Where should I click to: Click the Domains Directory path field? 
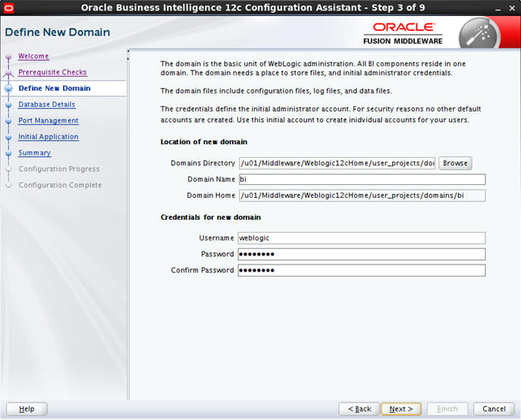pyautogui.click(x=337, y=163)
